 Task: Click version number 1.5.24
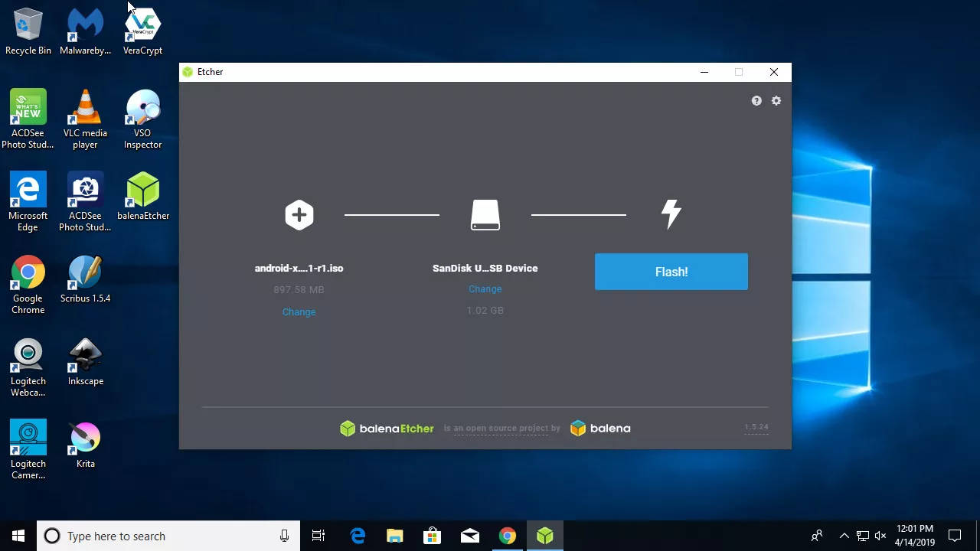click(x=756, y=427)
